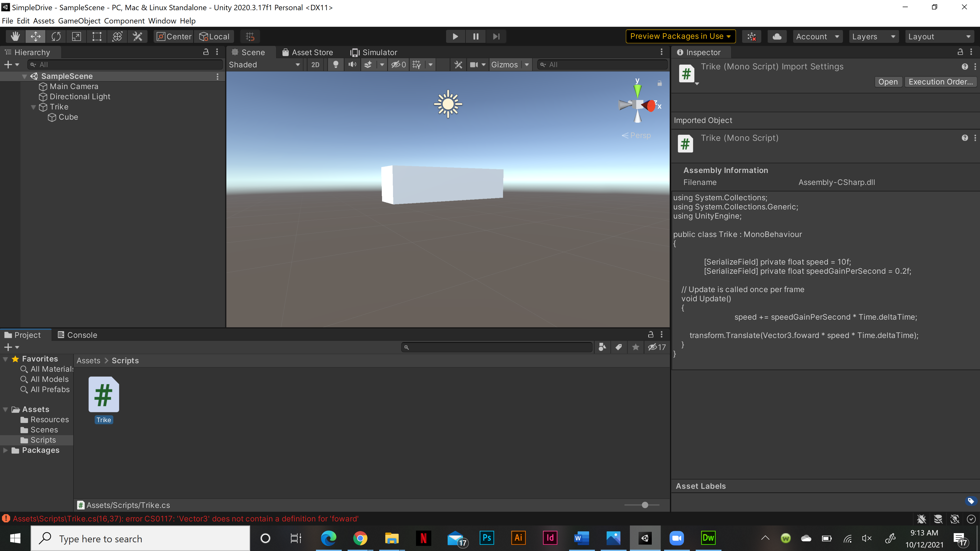Toggle hidden objects visibility in scene

[x=399, y=65]
